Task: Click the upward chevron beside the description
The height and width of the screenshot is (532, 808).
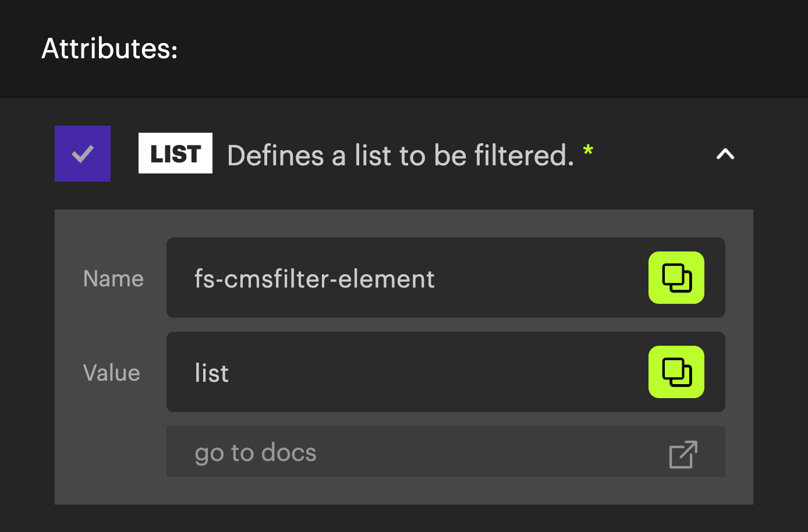Action: point(725,154)
